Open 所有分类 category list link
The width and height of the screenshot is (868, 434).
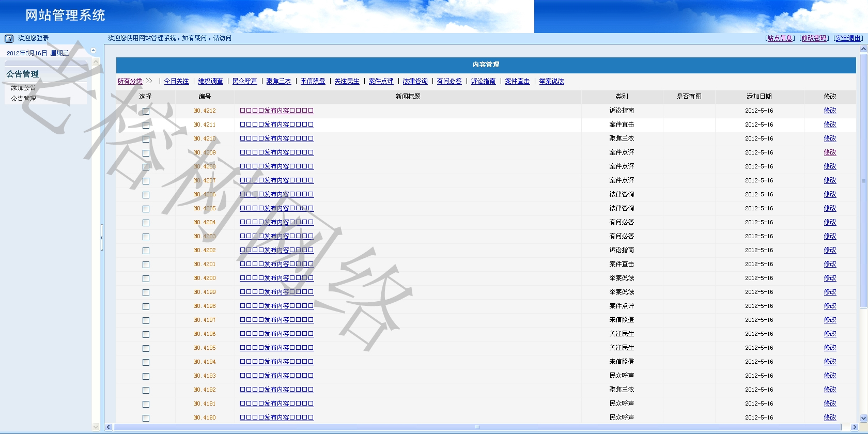(x=130, y=81)
